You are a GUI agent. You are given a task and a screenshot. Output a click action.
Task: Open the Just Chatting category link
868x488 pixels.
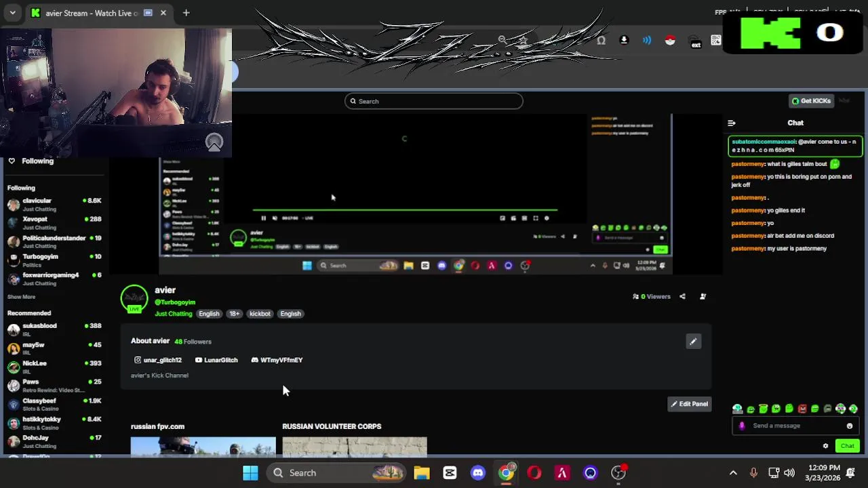tap(174, 314)
